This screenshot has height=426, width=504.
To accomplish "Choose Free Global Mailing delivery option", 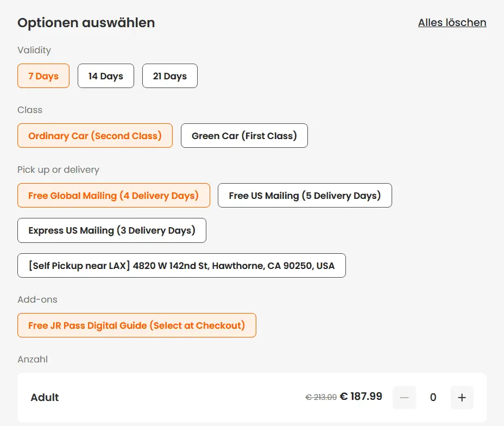I will pos(114,196).
